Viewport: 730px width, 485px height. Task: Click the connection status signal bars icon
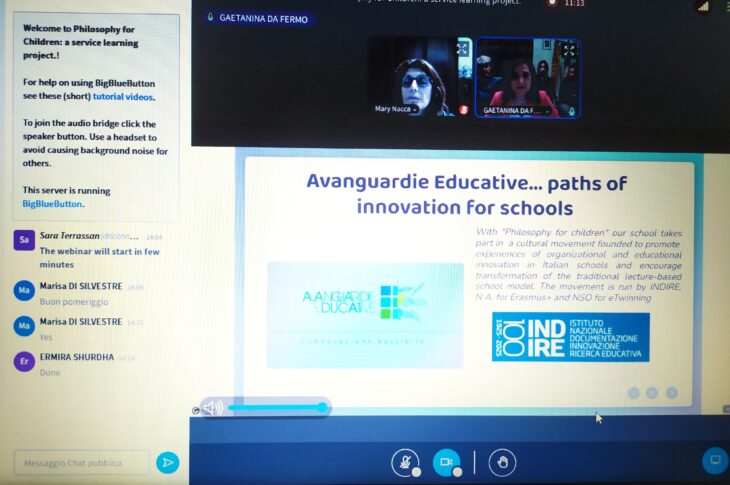(x=703, y=6)
